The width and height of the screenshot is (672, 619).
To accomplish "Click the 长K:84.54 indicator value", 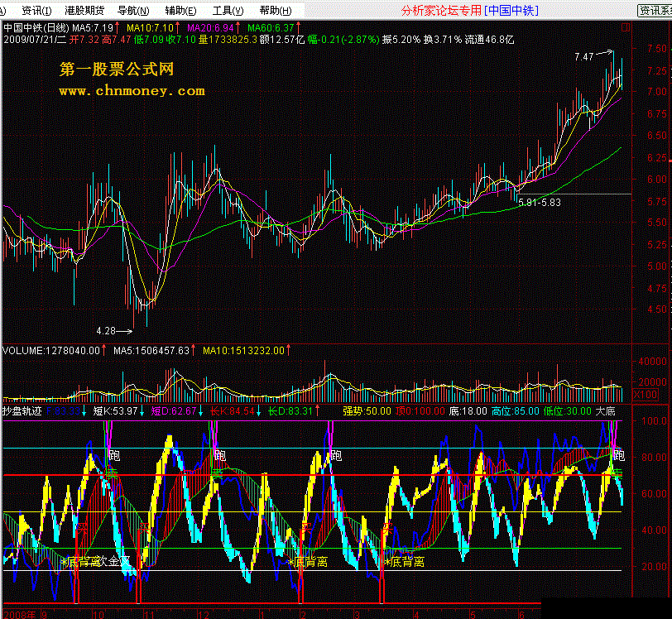I will point(232,411).
